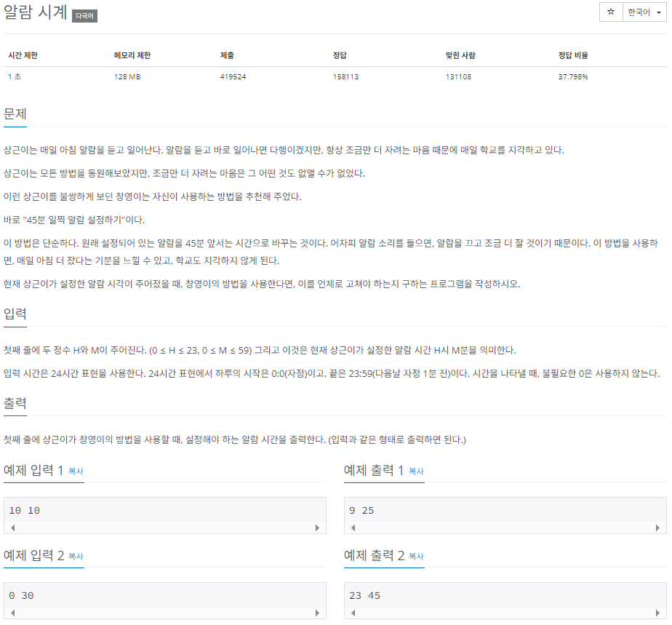Click the ratio value "37.798%"
Screen dimensions: 672x625
click(573, 76)
